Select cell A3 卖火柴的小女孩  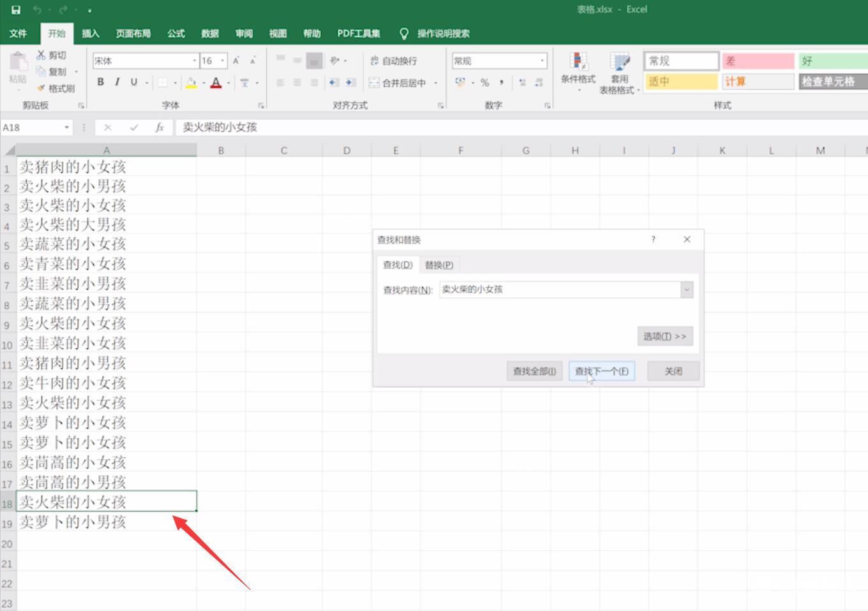[107, 205]
